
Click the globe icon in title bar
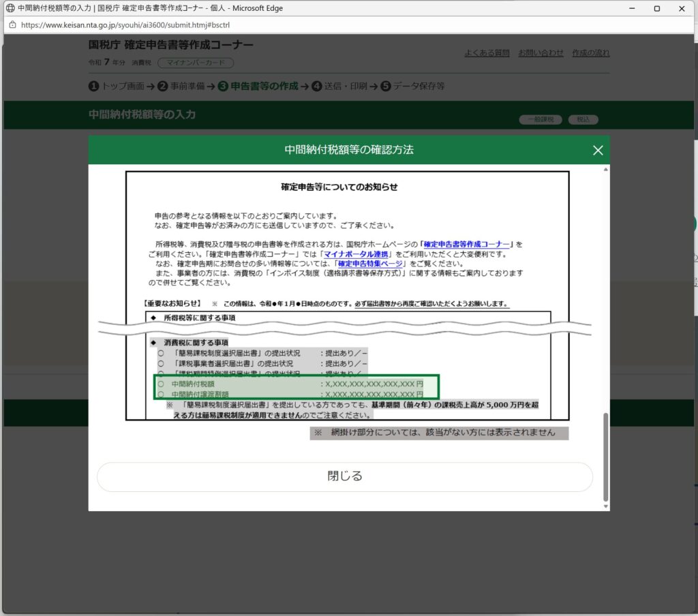point(10,8)
